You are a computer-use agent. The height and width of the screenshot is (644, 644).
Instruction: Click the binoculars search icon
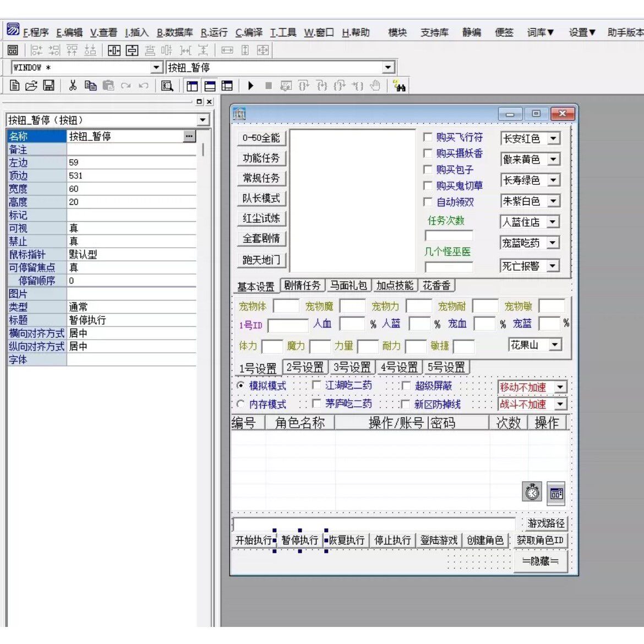pos(400,86)
